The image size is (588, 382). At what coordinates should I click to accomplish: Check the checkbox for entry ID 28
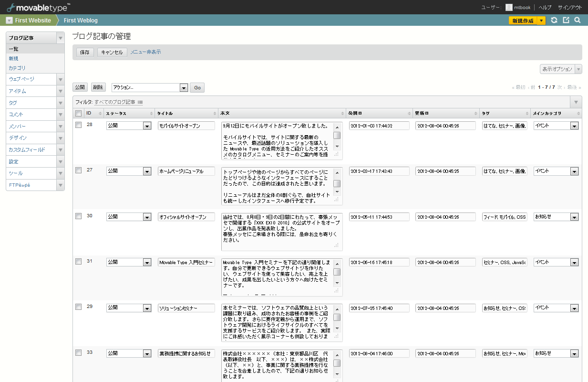[79, 125]
